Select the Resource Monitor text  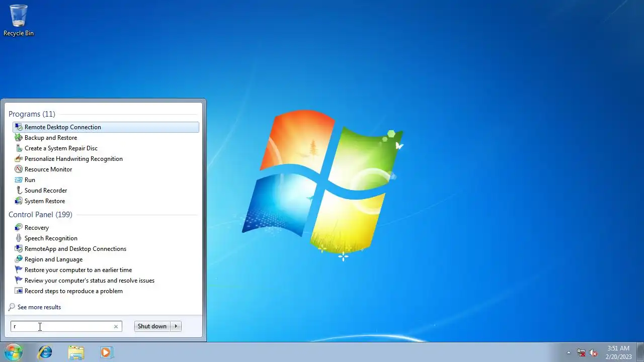pyautogui.click(x=48, y=169)
